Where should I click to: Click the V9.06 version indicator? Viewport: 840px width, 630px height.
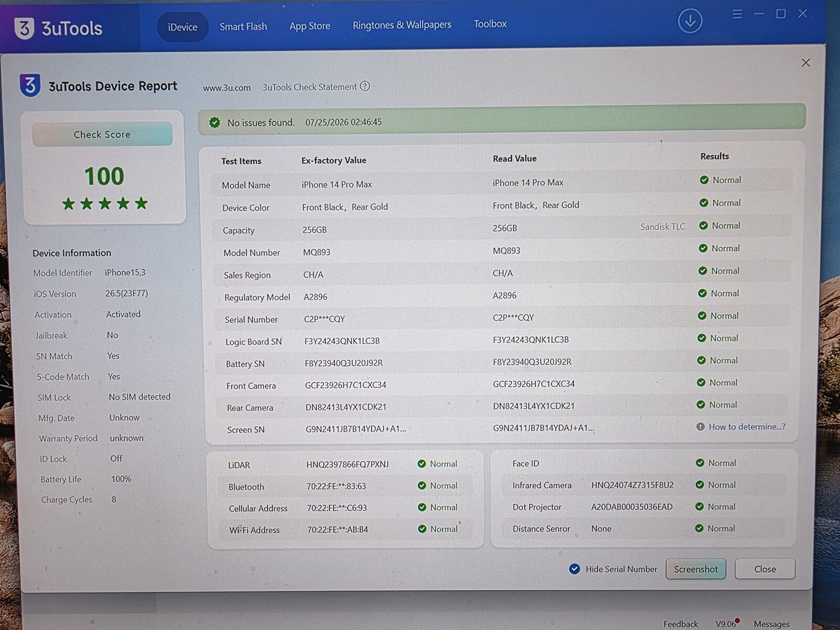coord(726,624)
